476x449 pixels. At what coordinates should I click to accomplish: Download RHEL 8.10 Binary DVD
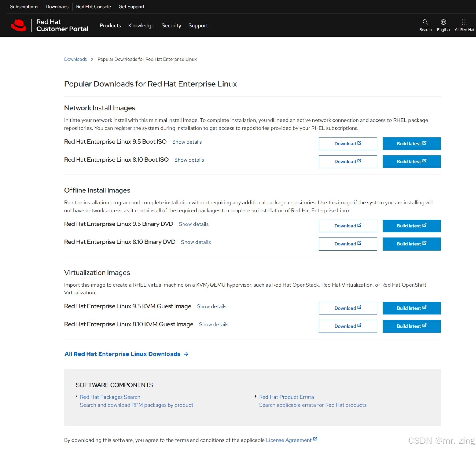[348, 244]
